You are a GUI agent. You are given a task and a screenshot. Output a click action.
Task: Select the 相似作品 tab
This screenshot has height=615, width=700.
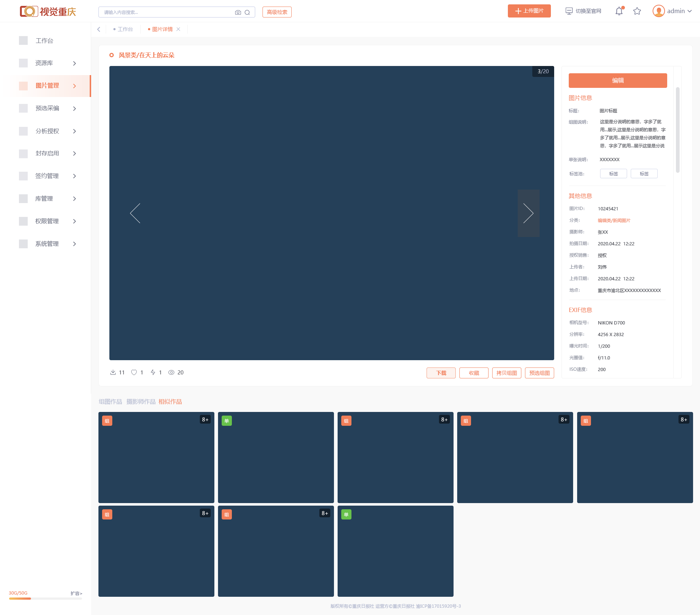coord(170,401)
